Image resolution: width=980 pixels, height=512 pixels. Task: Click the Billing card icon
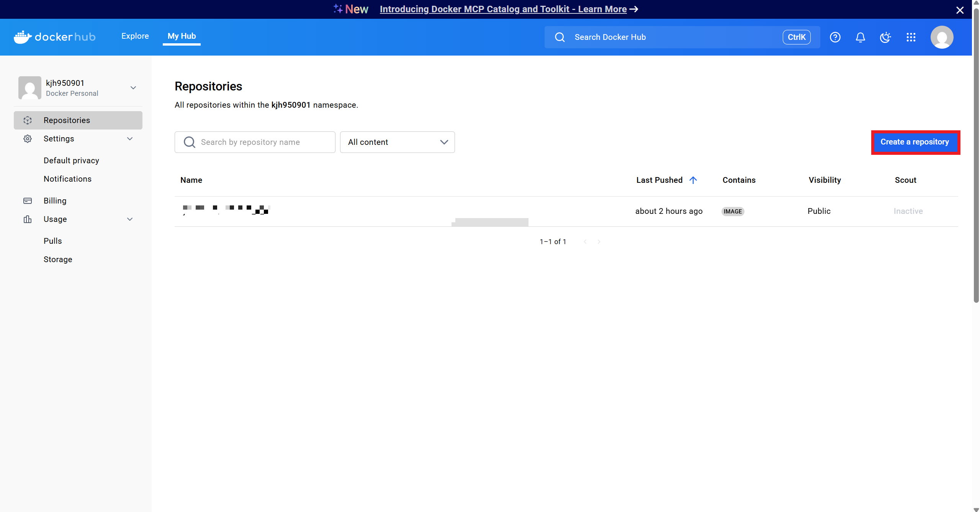[28, 201]
